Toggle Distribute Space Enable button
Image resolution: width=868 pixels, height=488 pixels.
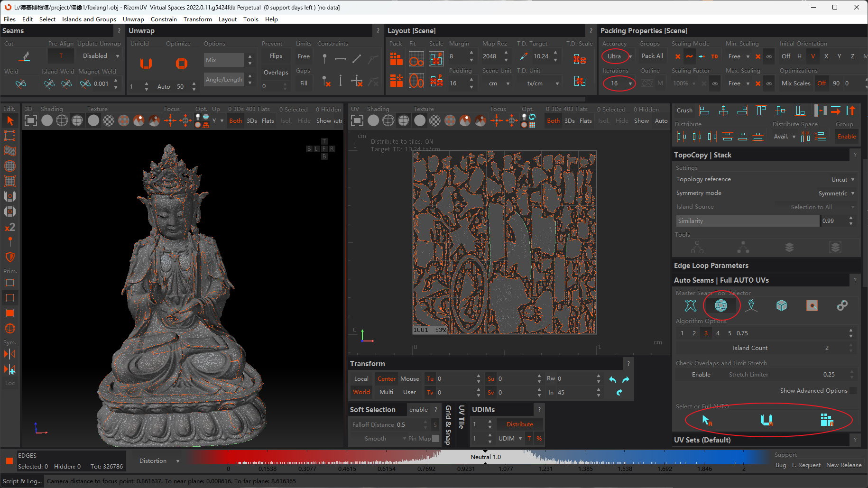[x=846, y=137]
